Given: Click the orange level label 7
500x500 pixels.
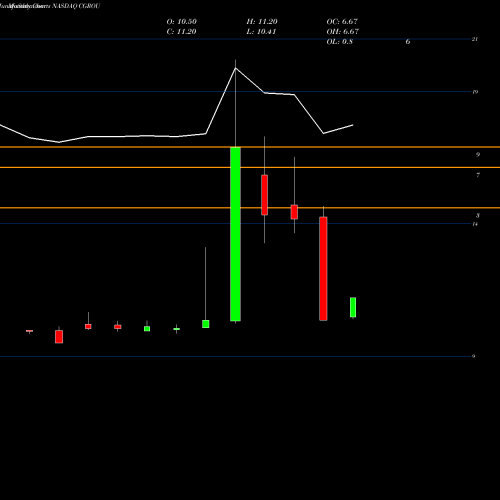Looking at the screenshot, I should (478, 175).
